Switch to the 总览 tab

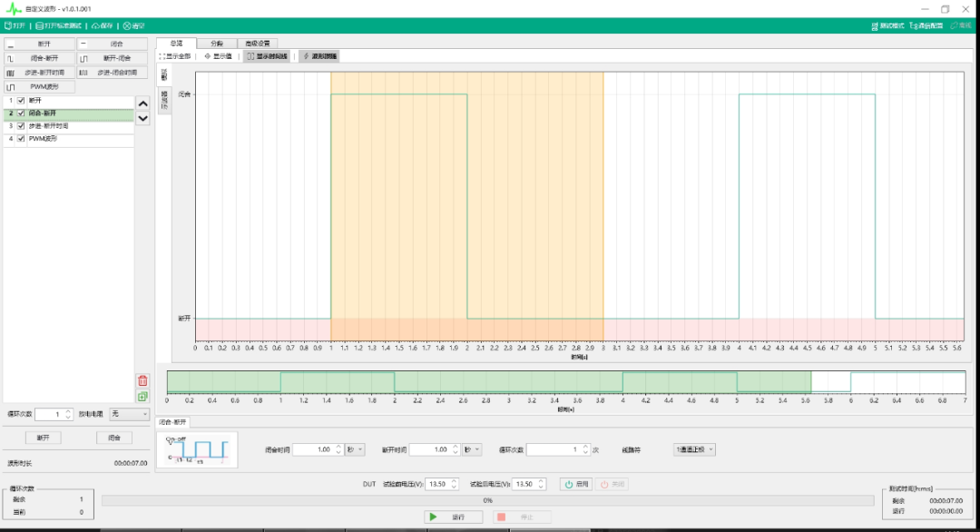coord(176,44)
